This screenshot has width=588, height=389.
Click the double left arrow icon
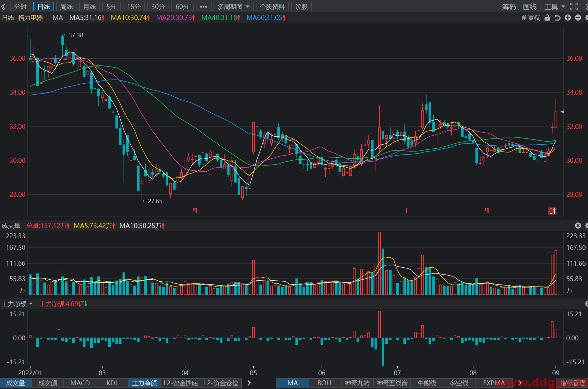click(x=4, y=7)
